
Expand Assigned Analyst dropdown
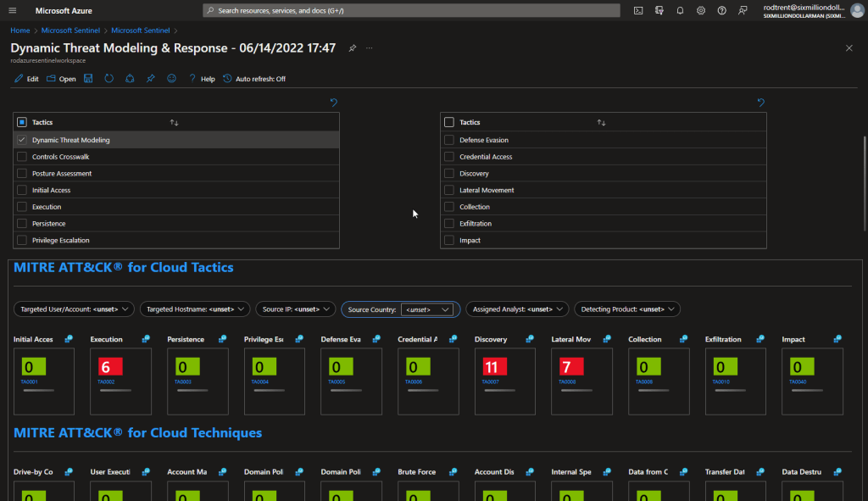517,309
